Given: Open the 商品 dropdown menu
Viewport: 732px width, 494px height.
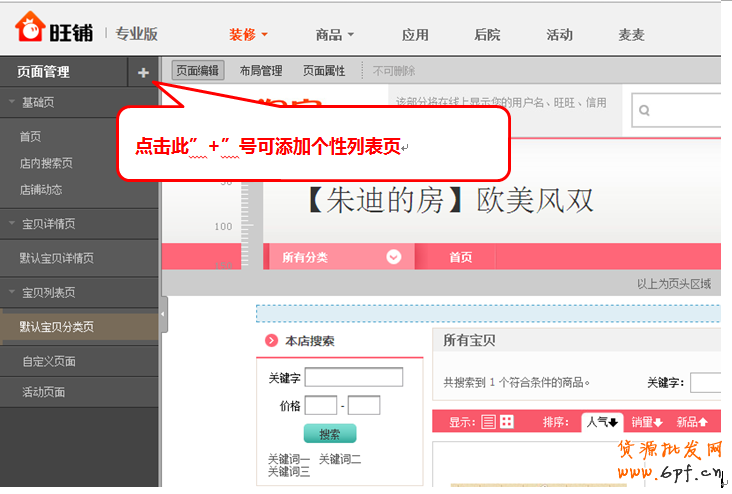Looking at the screenshot, I should (335, 35).
